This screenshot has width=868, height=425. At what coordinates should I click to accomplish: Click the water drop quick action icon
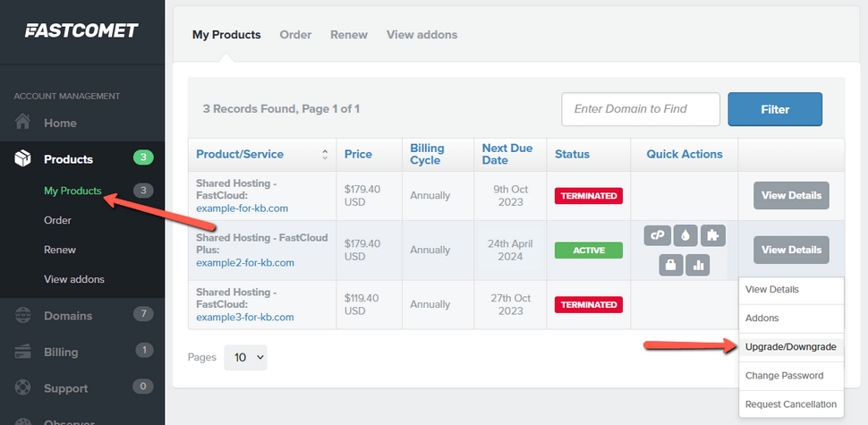[x=685, y=235]
